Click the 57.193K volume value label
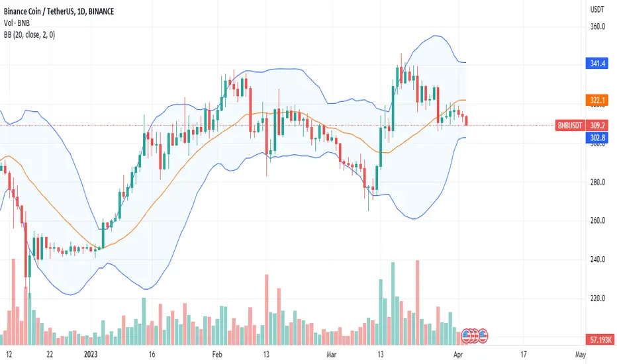Image resolution: width=617 pixels, height=364 pixels. point(601,340)
